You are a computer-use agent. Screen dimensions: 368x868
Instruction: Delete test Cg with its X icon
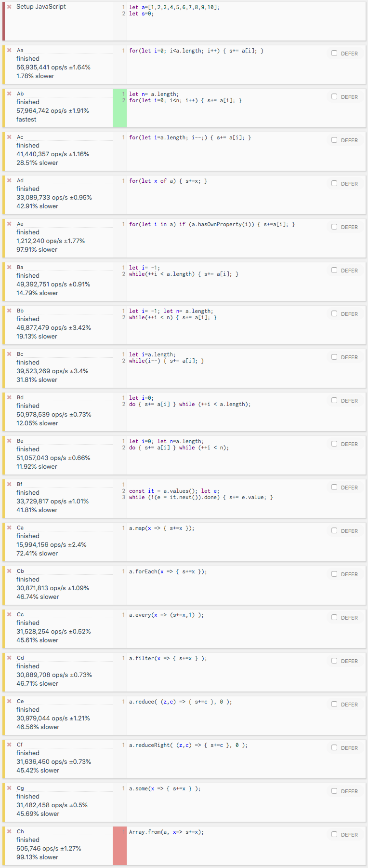(x=9, y=787)
